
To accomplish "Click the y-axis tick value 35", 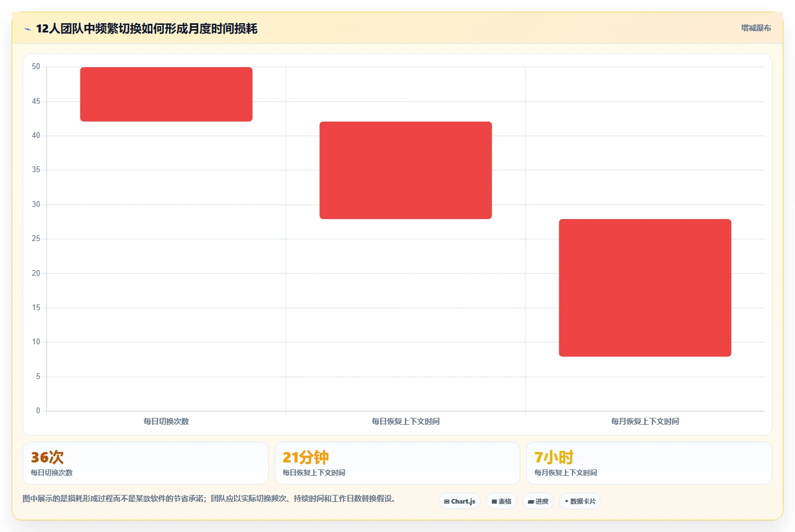I will click(36, 170).
